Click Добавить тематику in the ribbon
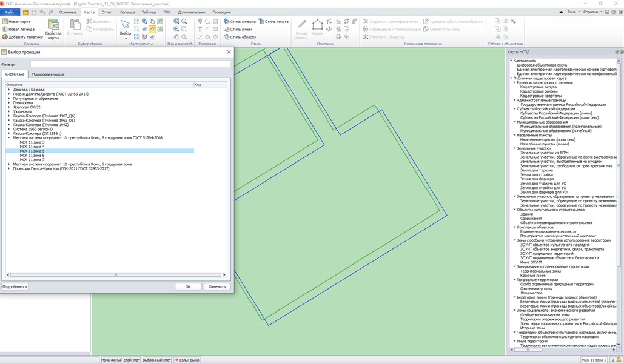The height and width of the screenshot is (364, 624). pos(22,37)
